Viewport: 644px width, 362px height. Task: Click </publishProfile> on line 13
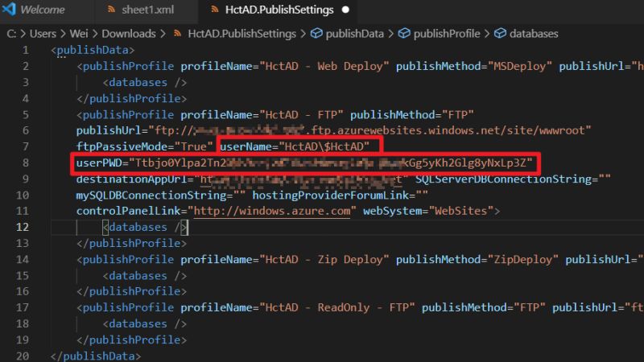[x=131, y=244]
